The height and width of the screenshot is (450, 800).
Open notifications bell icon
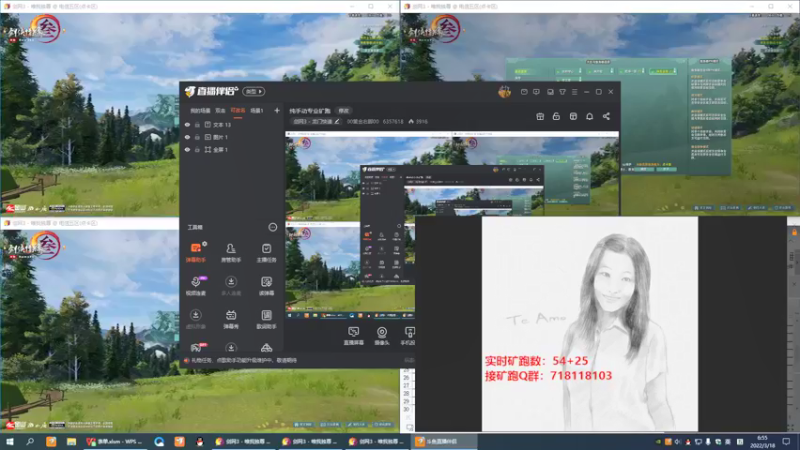[589, 116]
